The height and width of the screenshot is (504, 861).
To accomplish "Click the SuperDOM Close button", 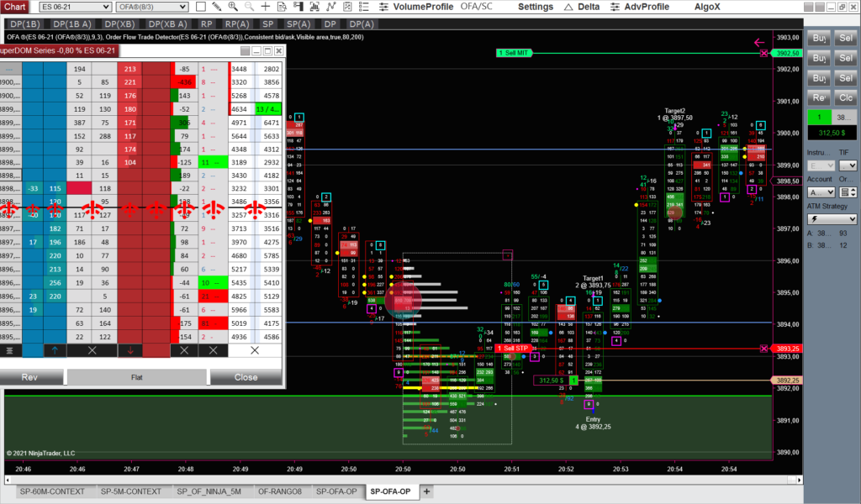I will [246, 377].
